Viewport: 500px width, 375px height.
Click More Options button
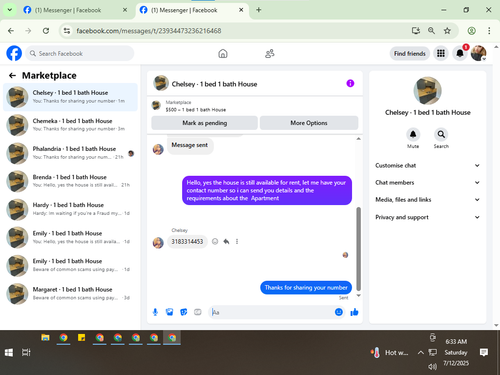click(309, 123)
